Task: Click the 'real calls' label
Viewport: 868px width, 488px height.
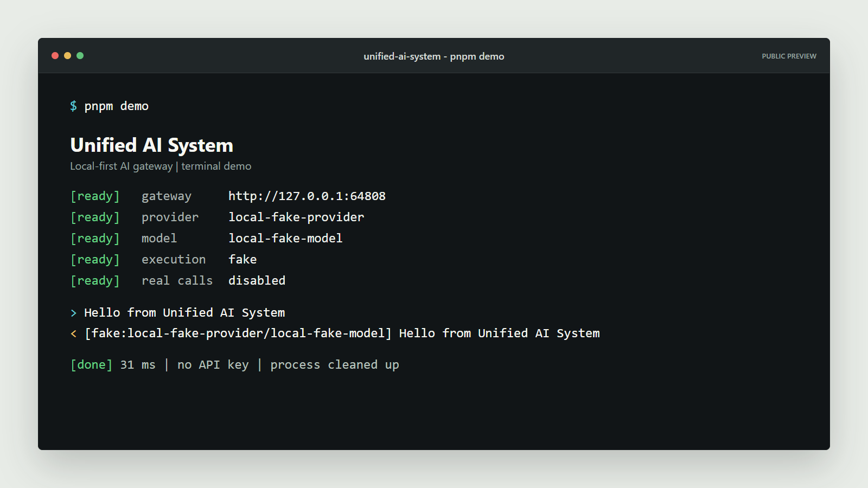Action: (177, 281)
